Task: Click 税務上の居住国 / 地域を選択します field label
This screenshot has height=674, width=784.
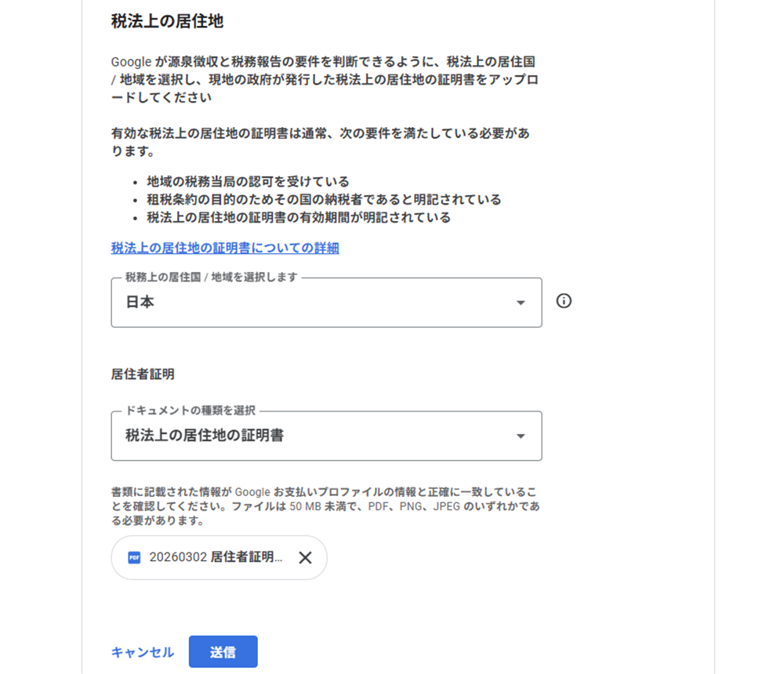Action: pos(212,277)
